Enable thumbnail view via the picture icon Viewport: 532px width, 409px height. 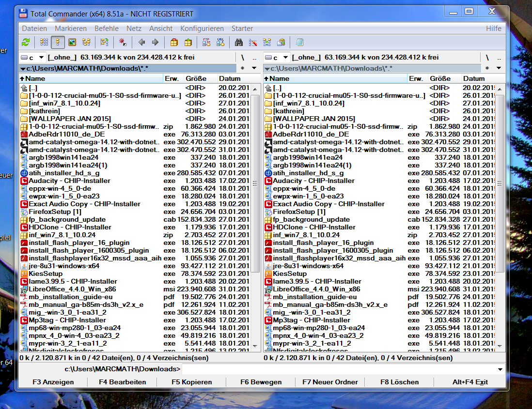[x=72, y=43]
